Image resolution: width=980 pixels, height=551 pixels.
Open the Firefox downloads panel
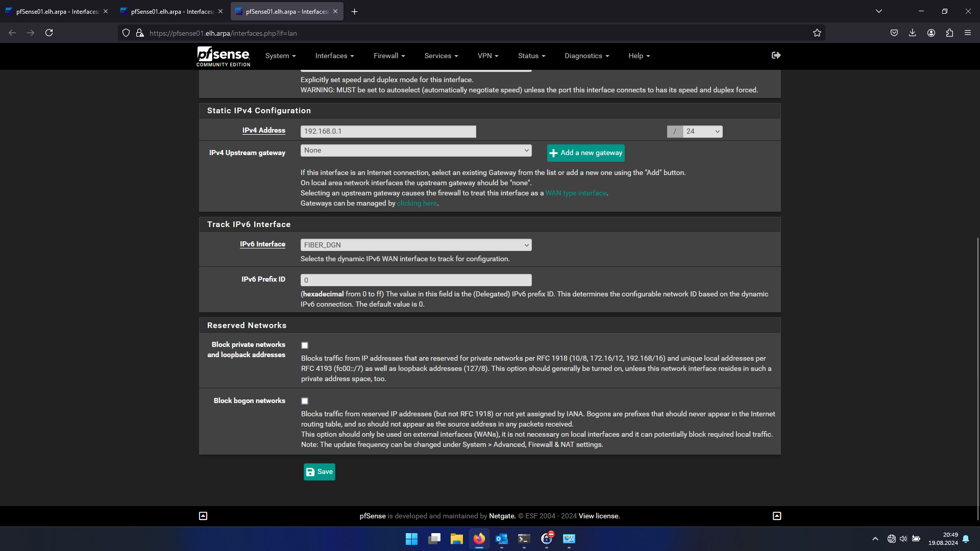[x=913, y=33]
